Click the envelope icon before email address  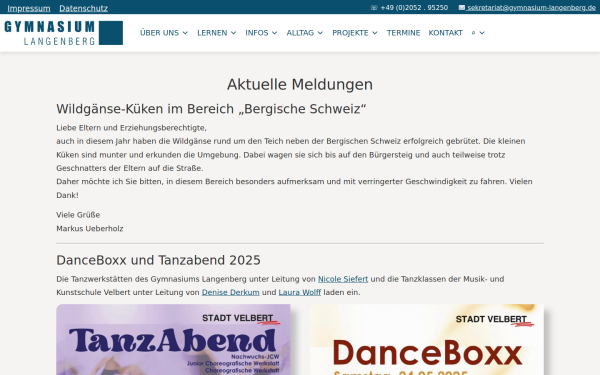(462, 8)
